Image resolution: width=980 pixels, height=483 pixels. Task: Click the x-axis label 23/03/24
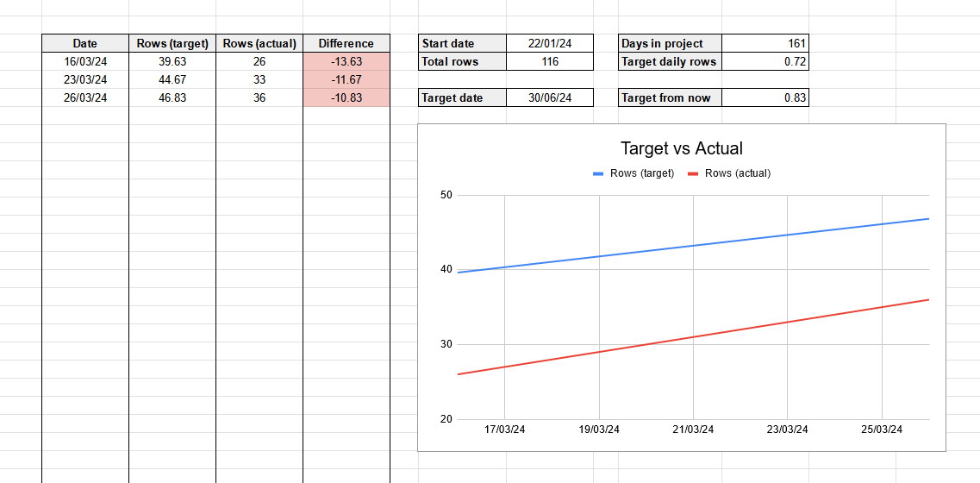(x=788, y=430)
